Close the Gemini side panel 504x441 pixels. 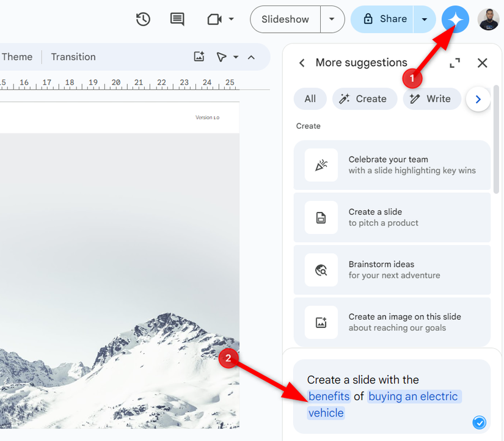(x=482, y=63)
